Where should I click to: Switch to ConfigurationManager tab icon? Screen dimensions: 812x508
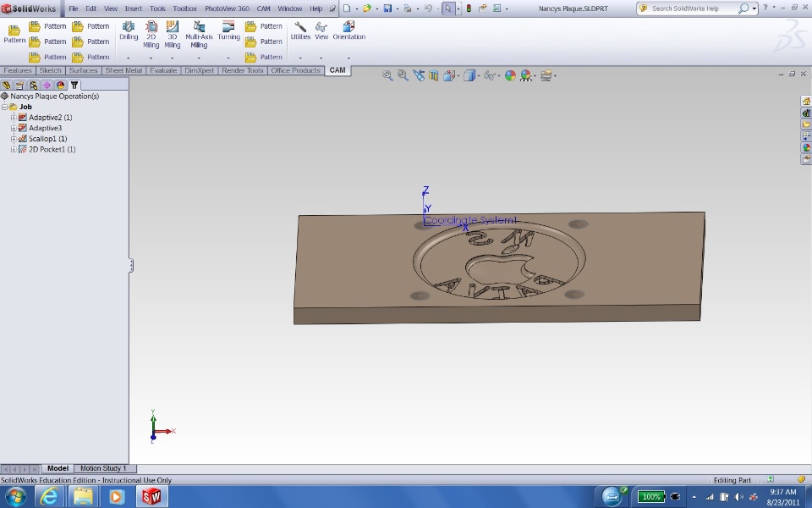click(33, 85)
